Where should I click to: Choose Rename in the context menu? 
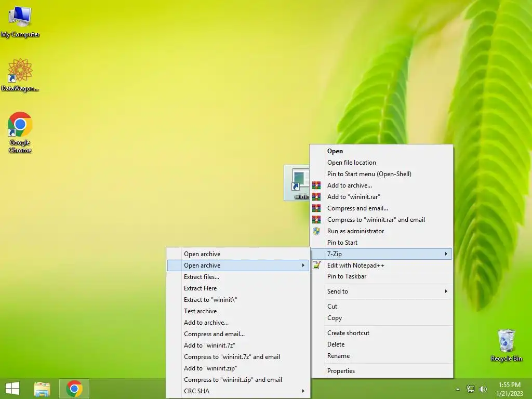382,356
